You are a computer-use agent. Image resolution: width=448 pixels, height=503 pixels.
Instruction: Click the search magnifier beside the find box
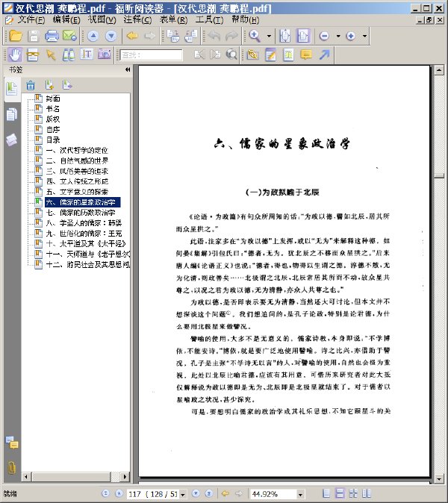coord(231,54)
